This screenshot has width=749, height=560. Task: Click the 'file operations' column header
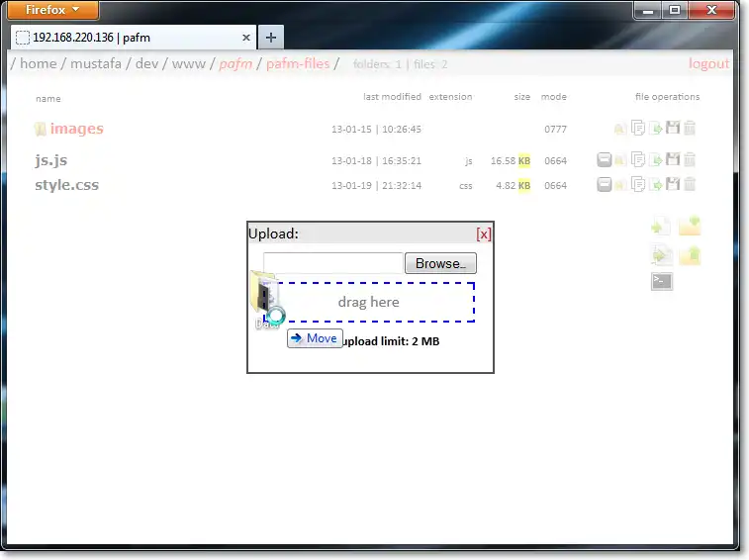(667, 97)
